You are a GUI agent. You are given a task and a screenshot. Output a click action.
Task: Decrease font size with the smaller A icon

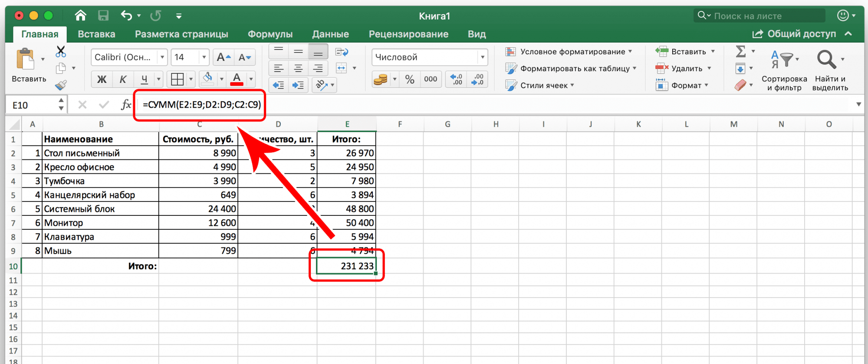click(x=245, y=57)
